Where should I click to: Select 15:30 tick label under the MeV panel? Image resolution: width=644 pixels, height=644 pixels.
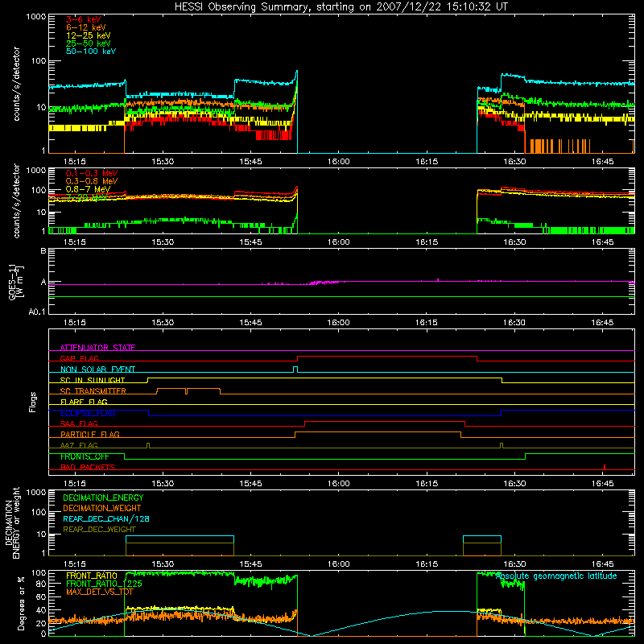coord(163,242)
